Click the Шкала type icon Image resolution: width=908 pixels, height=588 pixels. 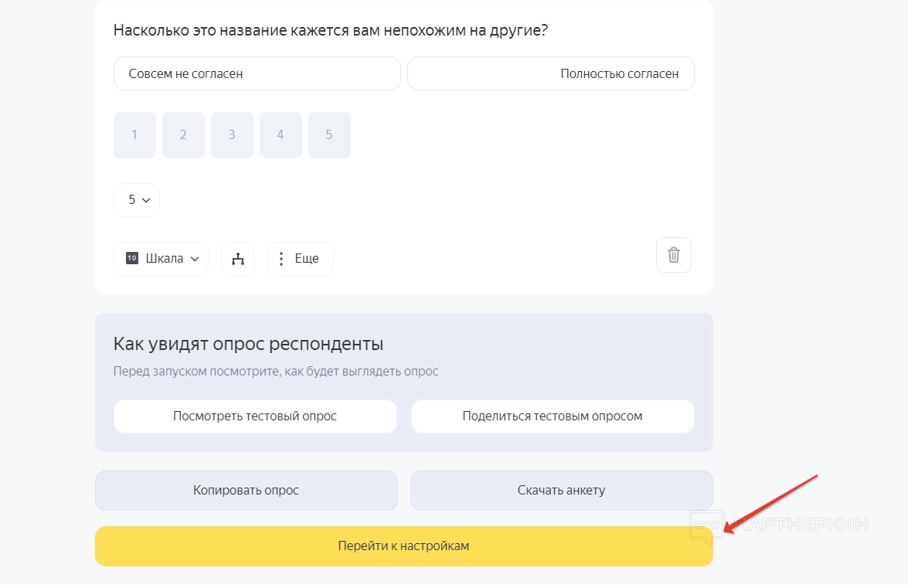pyautogui.click(x=132, y=259)
